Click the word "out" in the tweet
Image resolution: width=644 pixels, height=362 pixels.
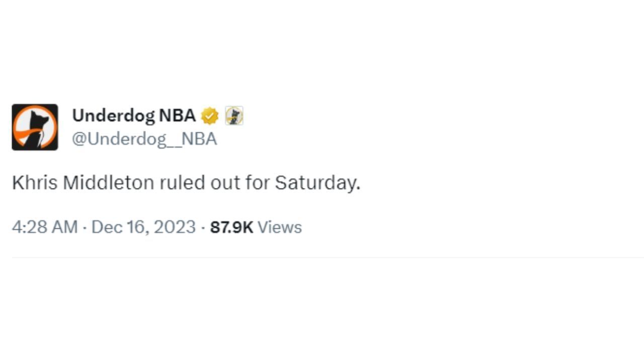pos(226,183)
